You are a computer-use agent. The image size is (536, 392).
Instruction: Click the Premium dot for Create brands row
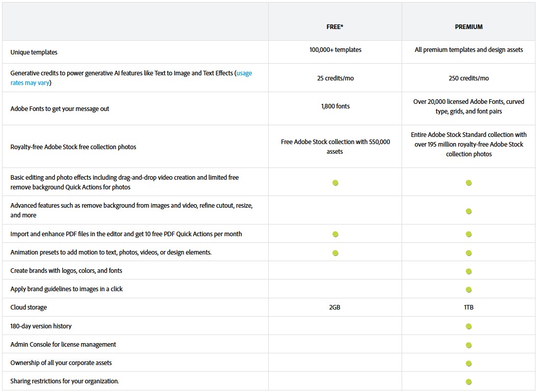[469, 271]
